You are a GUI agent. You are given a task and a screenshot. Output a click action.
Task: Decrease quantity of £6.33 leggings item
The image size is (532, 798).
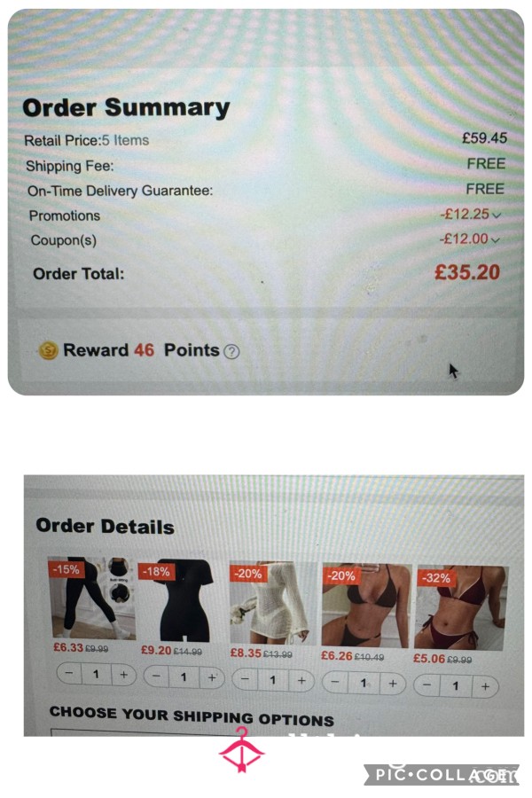coord(69,673)
